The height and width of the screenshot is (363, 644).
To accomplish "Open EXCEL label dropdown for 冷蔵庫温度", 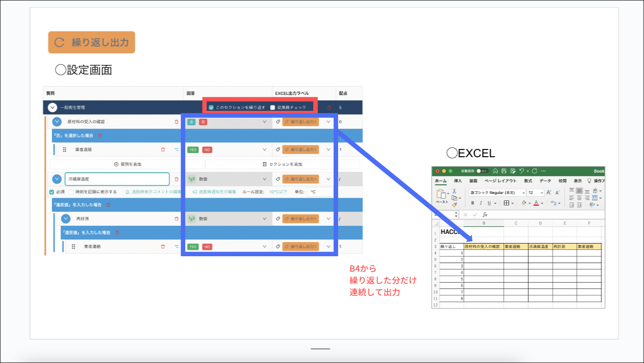I will 328,179.
